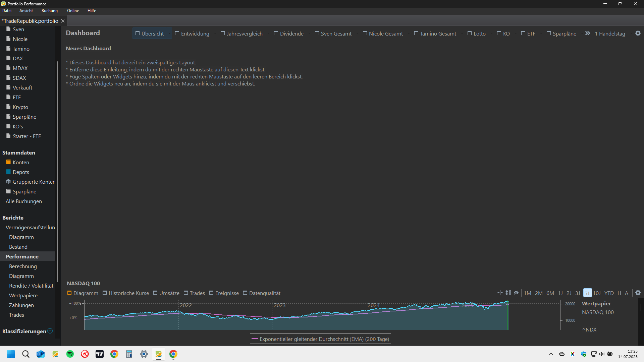Open the Buchung menu
644x362 pixels.
point(50,11)
